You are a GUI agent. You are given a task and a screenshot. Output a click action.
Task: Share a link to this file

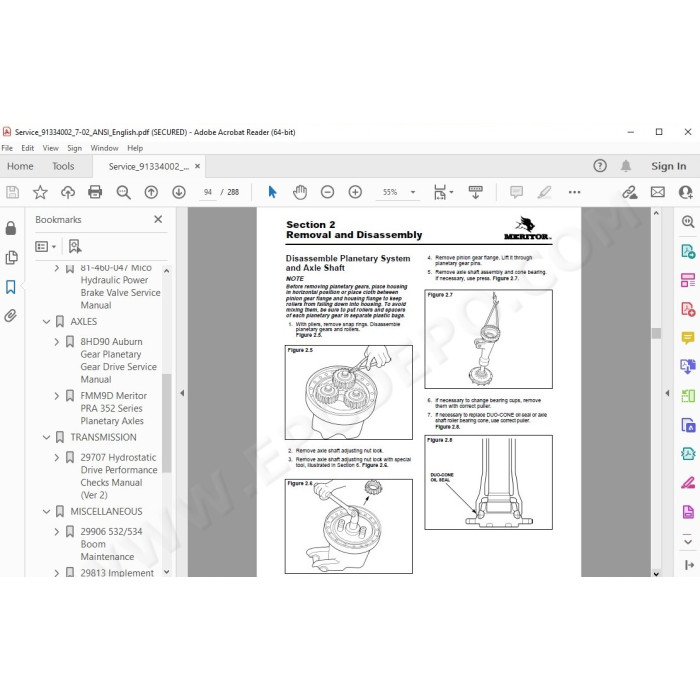[x=630, y=192]
